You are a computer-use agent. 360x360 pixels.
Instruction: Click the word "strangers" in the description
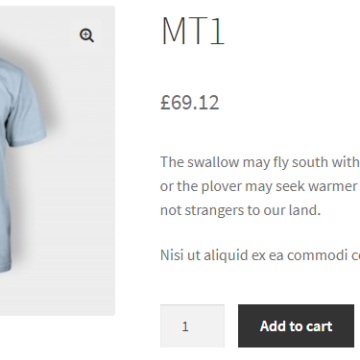coord(210,211)
